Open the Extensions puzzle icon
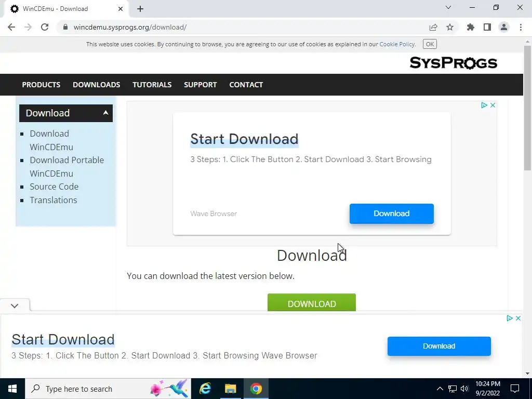Viewport: 532px width, 399px height. (471, 27)
